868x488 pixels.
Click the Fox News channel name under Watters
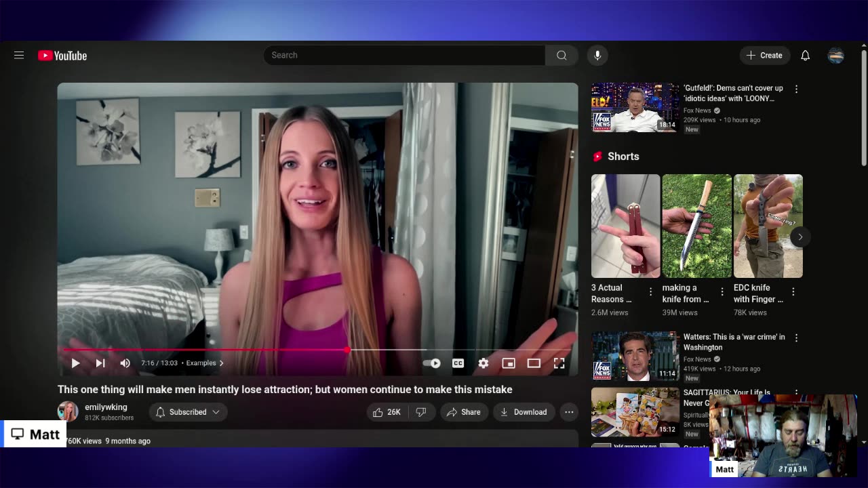click(x=697, y=359)
